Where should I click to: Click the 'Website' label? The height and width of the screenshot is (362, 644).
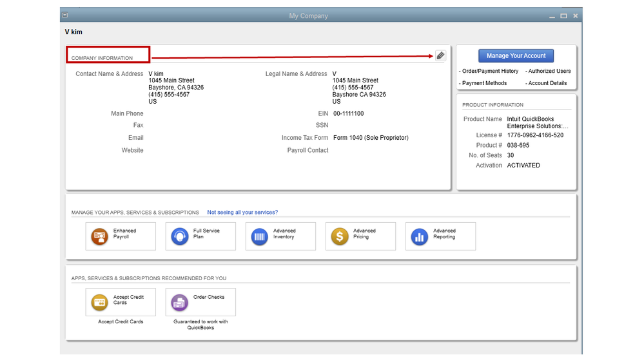point(132,150)
